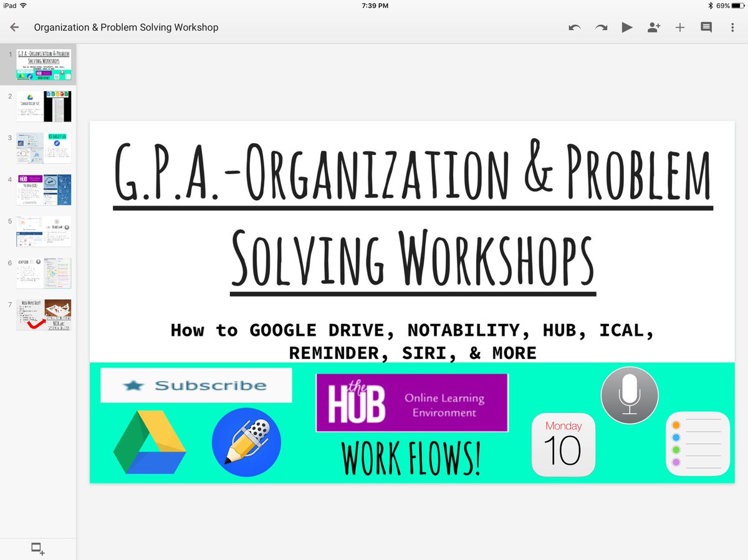Screen dimensions: 748x560
Task: Tap the back arrow to exit presentation
Action: 14,27
